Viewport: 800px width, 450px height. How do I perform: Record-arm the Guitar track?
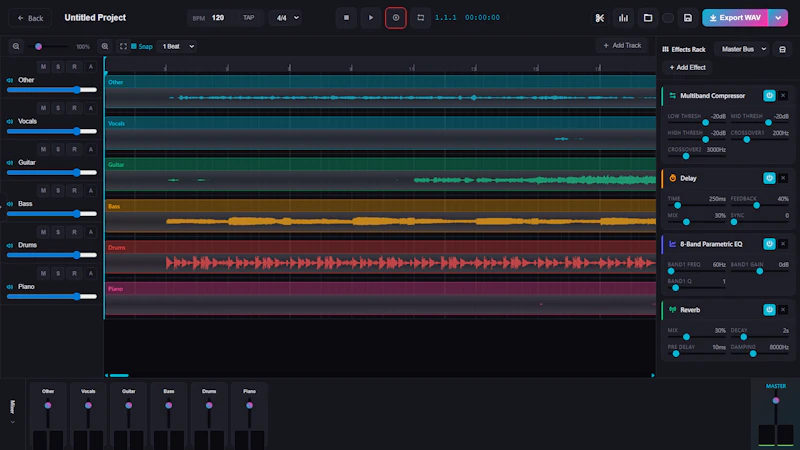point(74,149)
